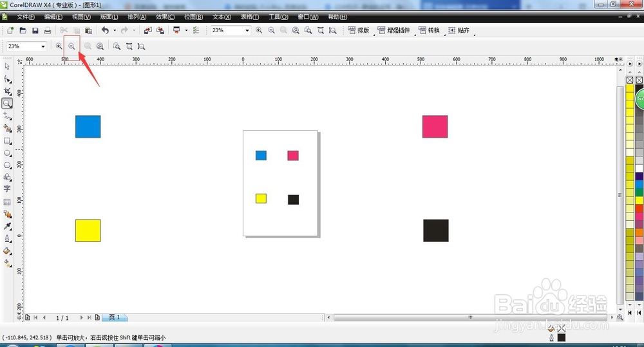Select the Basic Shapes tool
The image size is (644, 347).
[x=7, y=178]
